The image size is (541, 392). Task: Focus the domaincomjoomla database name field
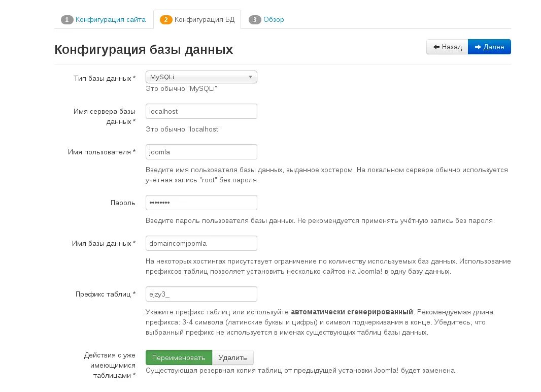201,243
